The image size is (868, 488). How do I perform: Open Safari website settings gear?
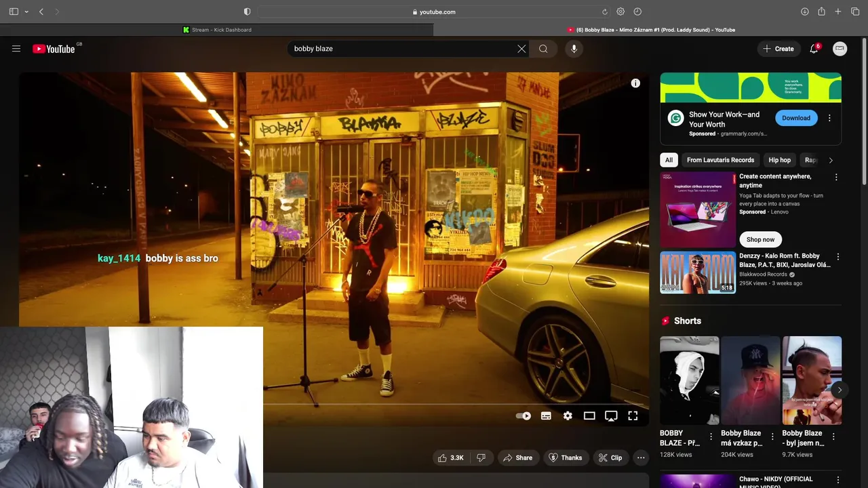[620, 12]
